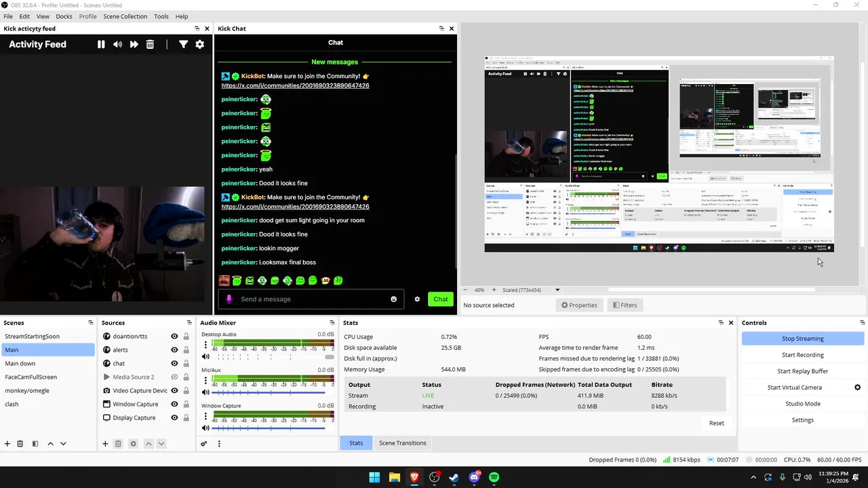Image resolution: width=868 pixels, height=488 pixels.
Task: Hide the chat source
Action: tap(174, 363)
